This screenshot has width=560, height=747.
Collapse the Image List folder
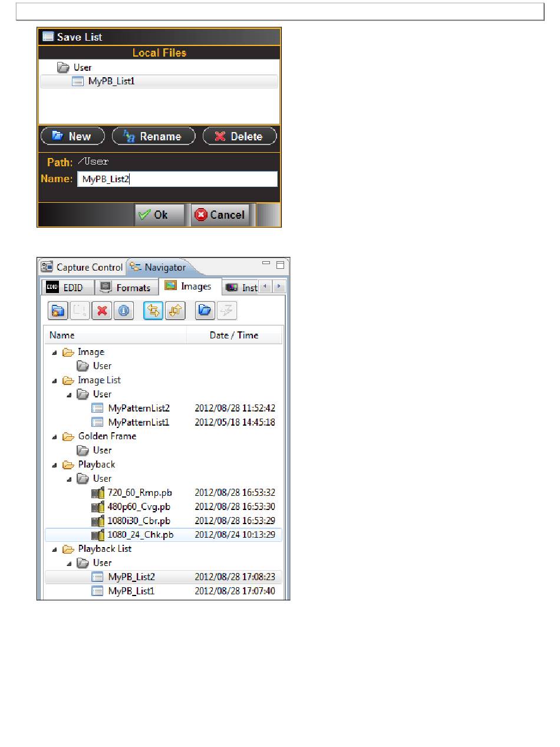55,380
